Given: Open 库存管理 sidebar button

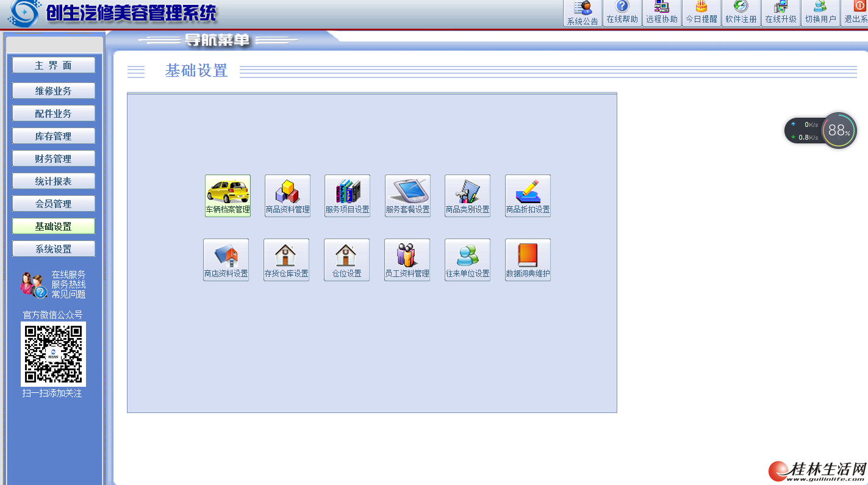Looking at the screenshot, I should (54, 136).
